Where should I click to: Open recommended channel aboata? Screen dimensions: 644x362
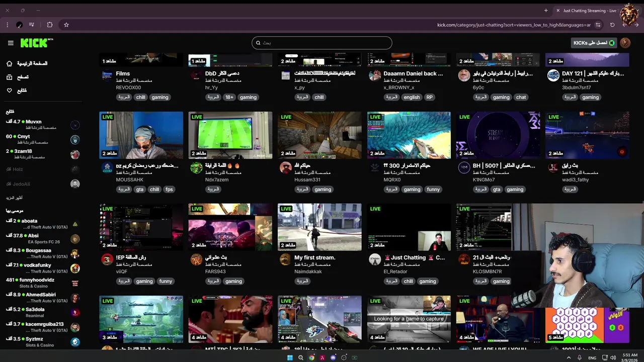43,224
